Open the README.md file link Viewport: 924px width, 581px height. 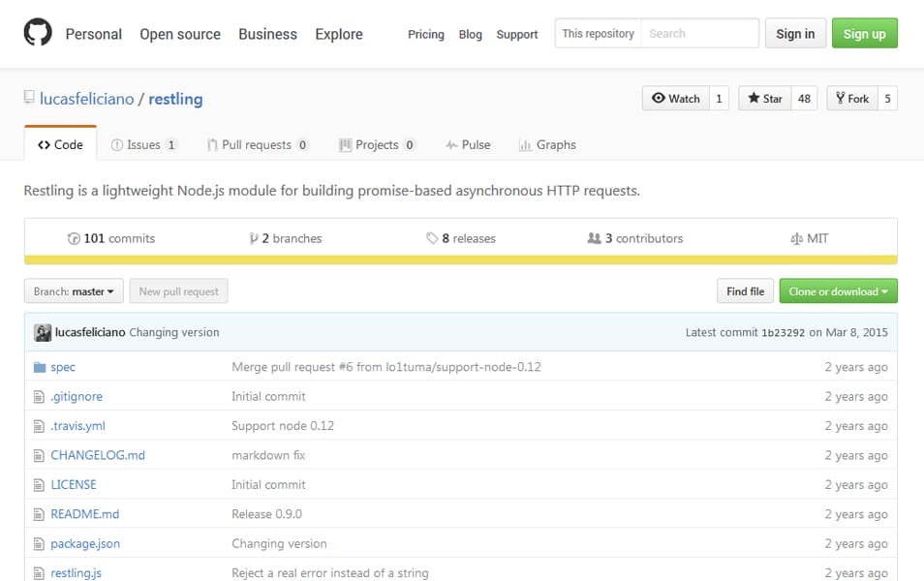pyautogui.click(x=85, y=514)
